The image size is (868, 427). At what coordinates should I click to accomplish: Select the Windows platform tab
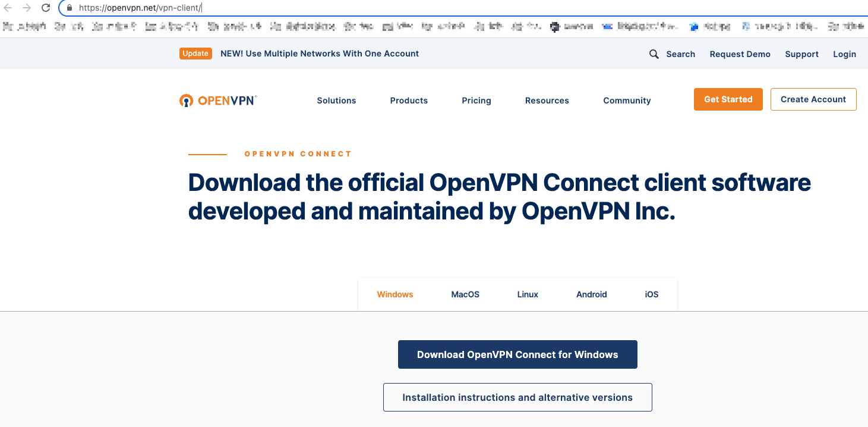coord(395,294)
